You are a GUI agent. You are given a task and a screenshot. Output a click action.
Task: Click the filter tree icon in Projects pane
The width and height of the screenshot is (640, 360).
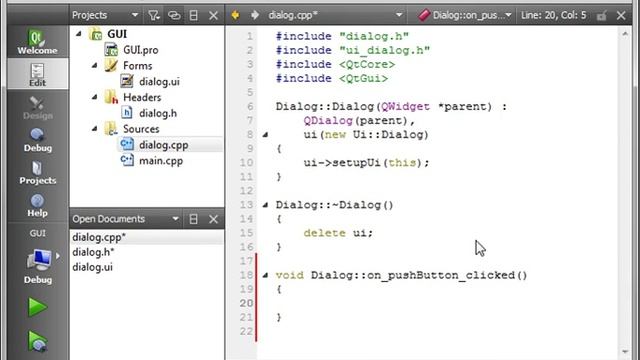pyautogui.click(x=154, y=15)
